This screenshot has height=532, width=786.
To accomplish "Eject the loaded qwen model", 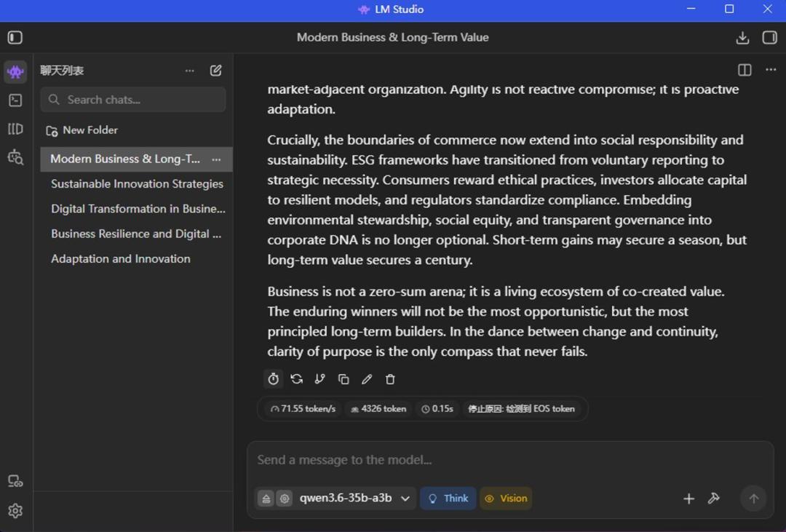I will click(x=266, y=499).
